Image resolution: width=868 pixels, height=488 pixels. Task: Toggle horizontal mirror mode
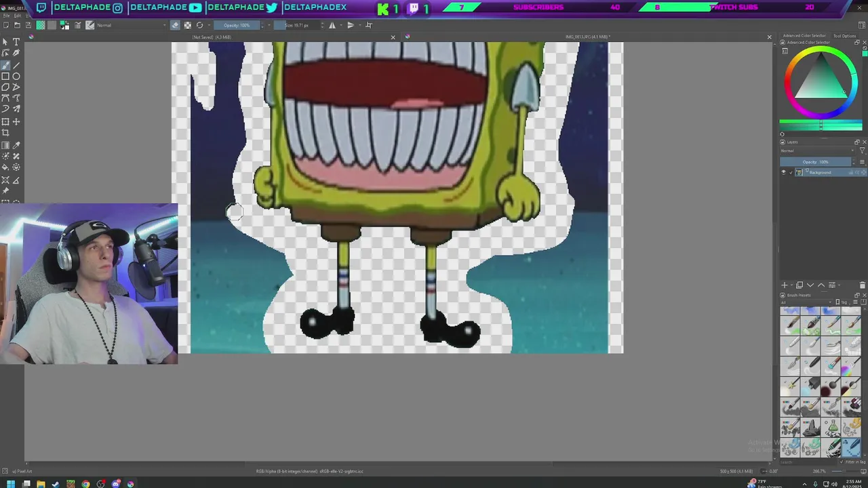coord(332,25)
